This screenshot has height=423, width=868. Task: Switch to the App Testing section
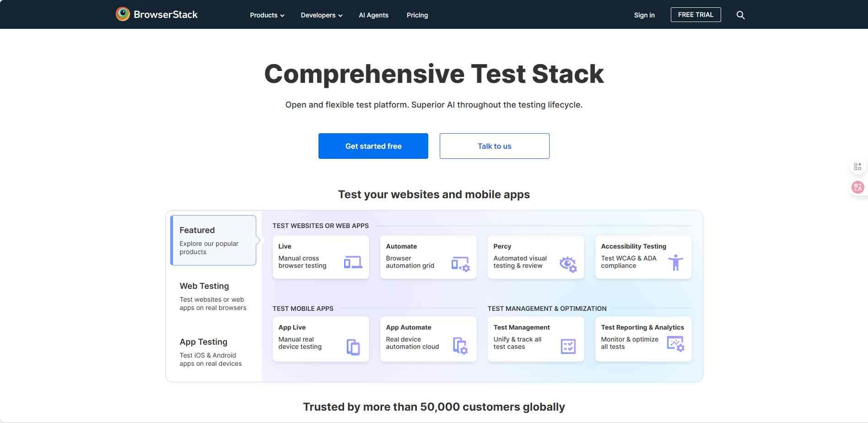click(203, 342)
